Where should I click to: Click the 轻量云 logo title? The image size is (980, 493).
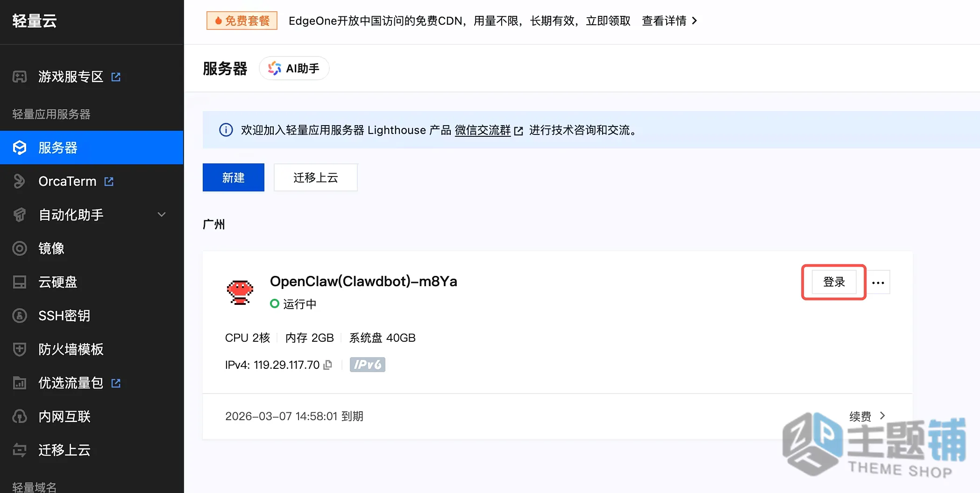point(35,21)
